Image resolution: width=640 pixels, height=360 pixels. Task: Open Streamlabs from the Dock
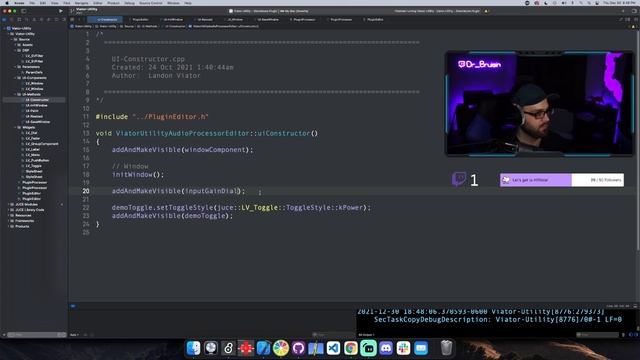coord(368,348)
